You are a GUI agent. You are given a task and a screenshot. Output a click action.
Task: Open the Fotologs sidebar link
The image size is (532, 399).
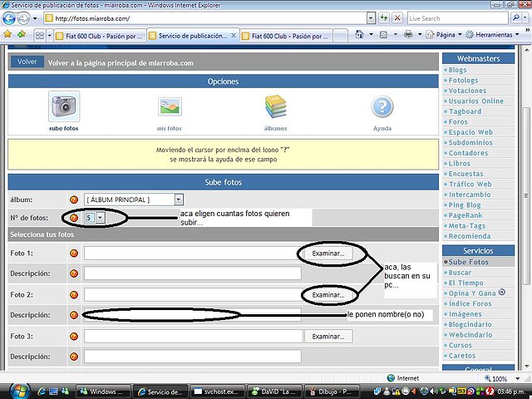[463, 81]
